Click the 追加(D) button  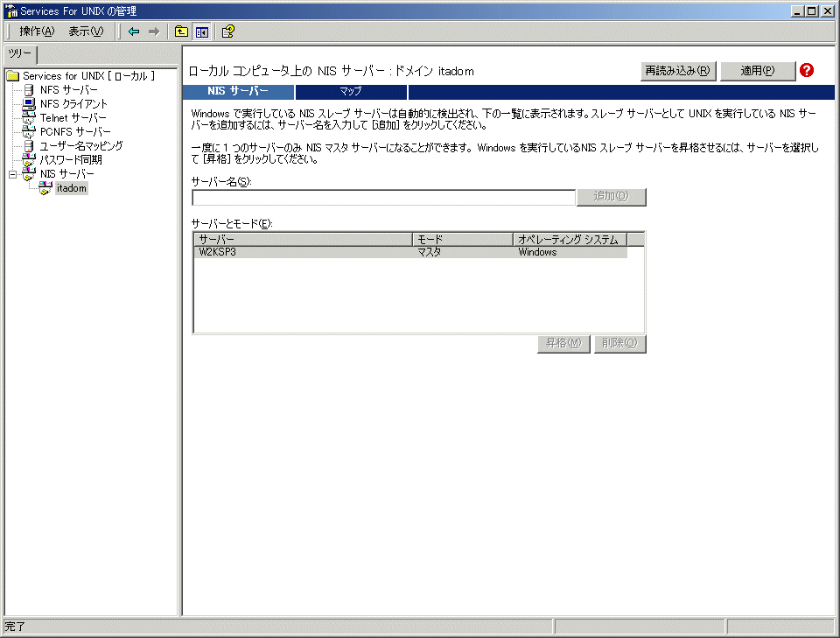click(612, 197)
